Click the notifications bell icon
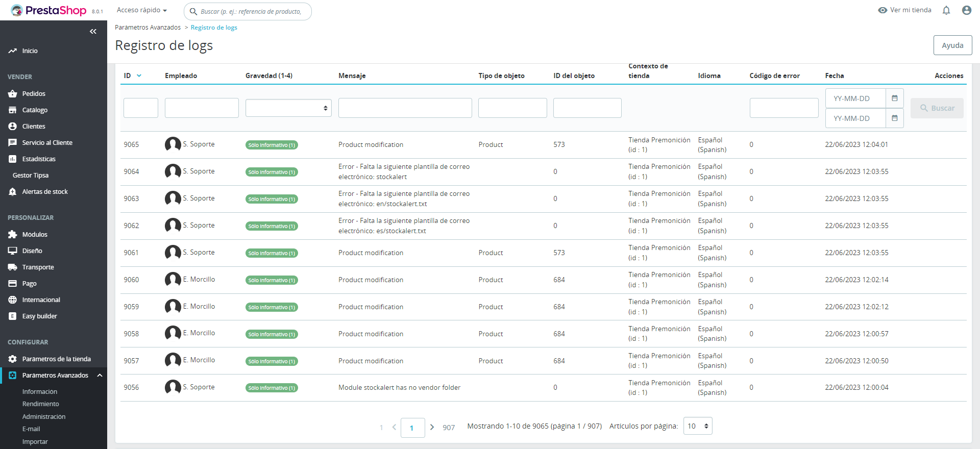The image size is (980, 449). 946,10
